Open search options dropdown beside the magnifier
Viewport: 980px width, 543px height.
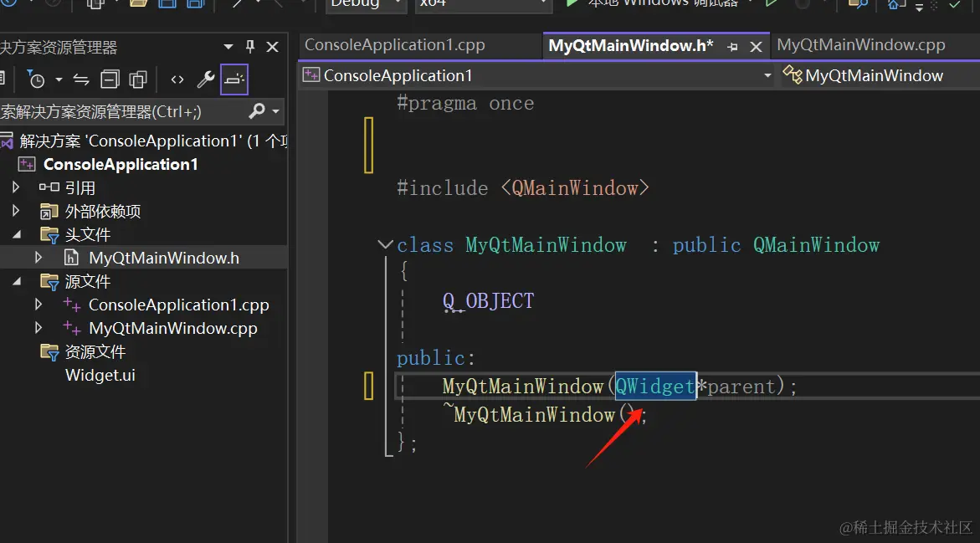(x=275, y=112)
